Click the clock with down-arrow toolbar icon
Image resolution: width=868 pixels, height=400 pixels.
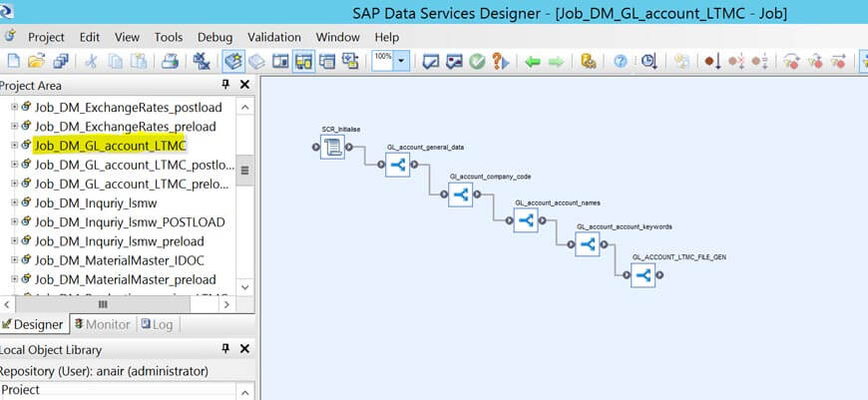pyautogui.click(x=649, y=62)
